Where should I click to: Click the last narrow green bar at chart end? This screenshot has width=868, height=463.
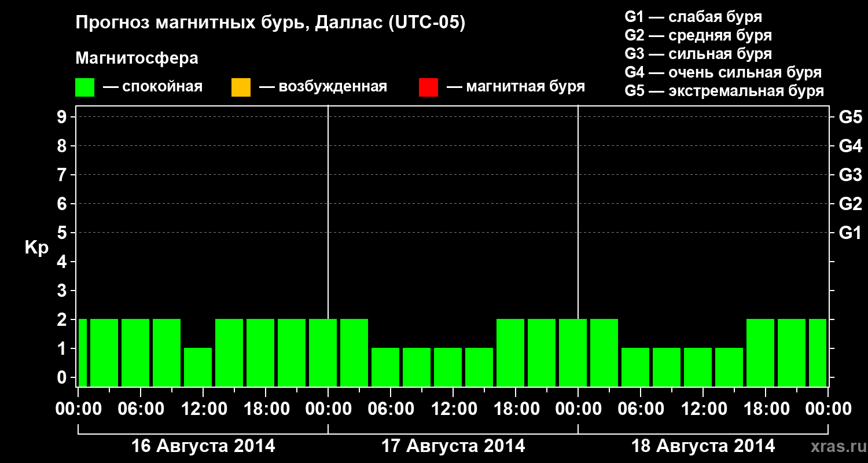click(x=818, y=352)
